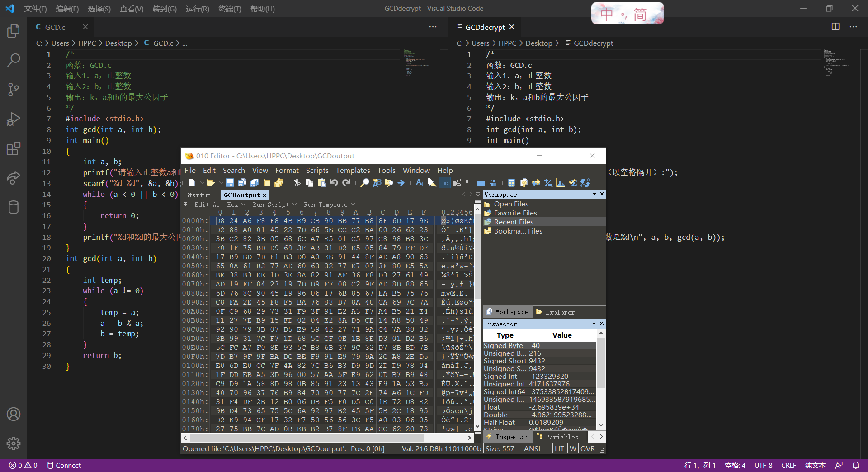Click the Paste icon in 010 Editor

[321, 183]
